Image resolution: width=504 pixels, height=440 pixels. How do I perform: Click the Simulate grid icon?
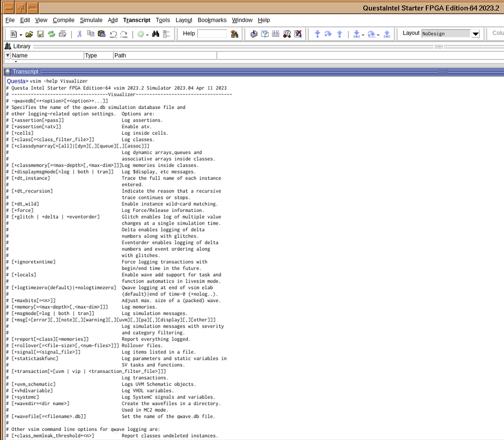(276, 34)
